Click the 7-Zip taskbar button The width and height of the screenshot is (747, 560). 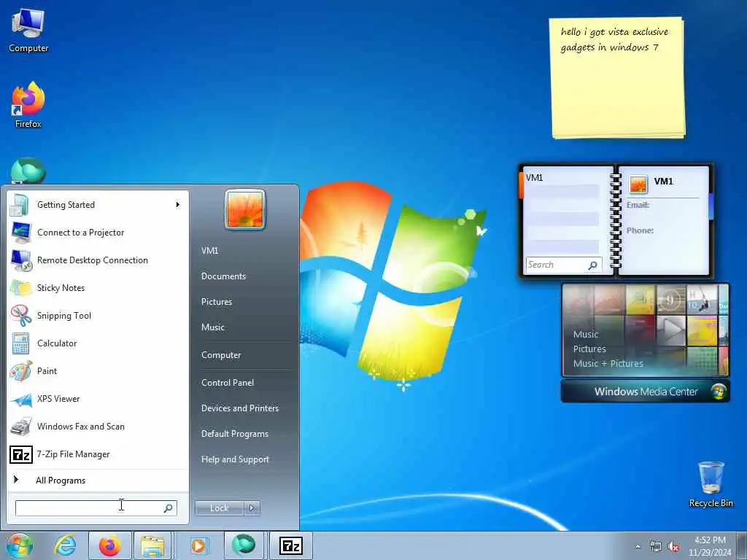[x=290, y=545]
